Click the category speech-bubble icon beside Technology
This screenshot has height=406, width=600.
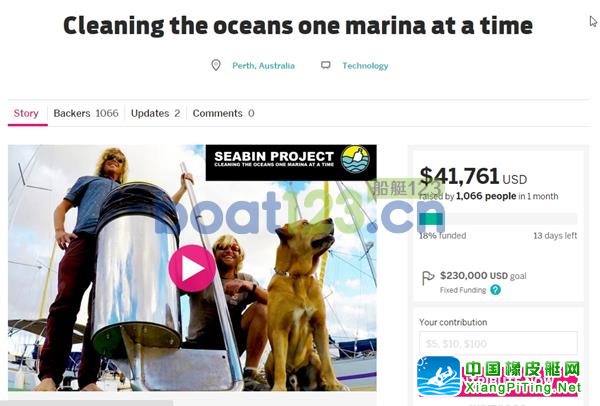(326, 65)
